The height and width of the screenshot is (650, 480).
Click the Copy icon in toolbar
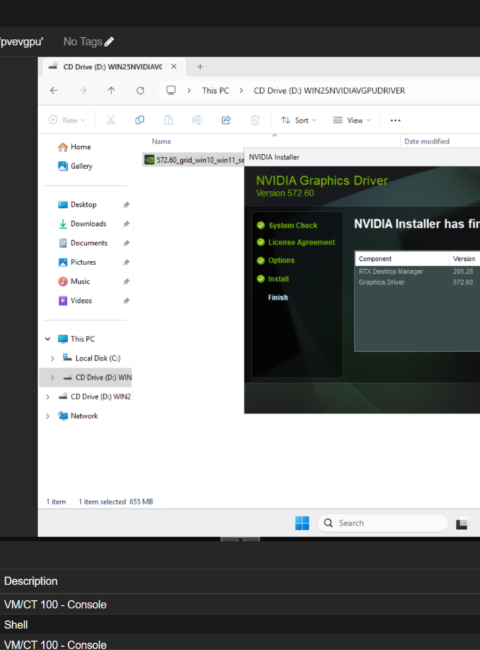coord(140,120)
